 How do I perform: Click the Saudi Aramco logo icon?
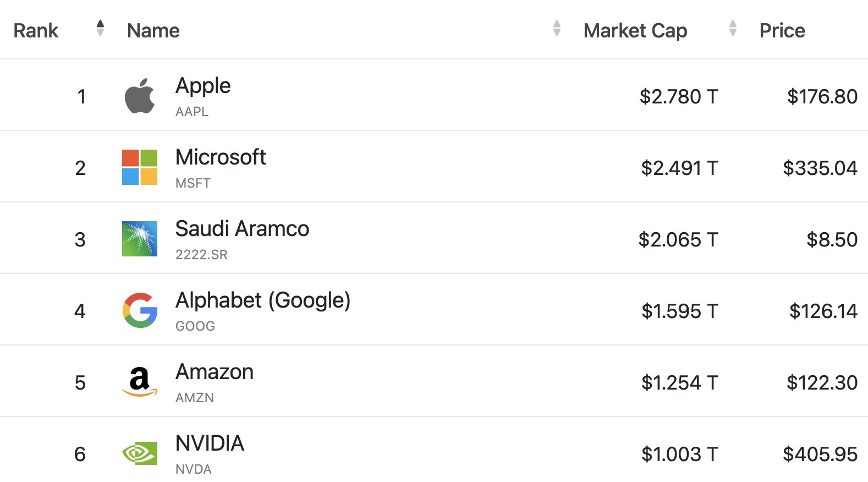coord(140,239)
